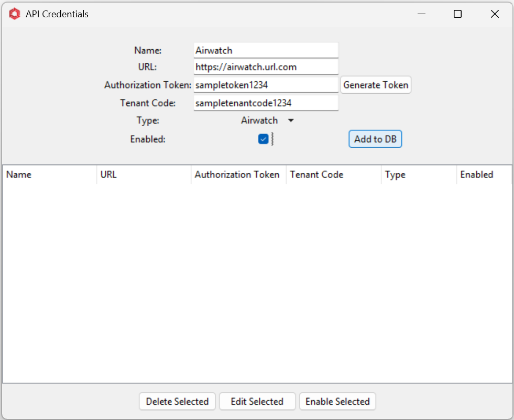
Task: Click the Authorization Token column header
Action: 237,174
